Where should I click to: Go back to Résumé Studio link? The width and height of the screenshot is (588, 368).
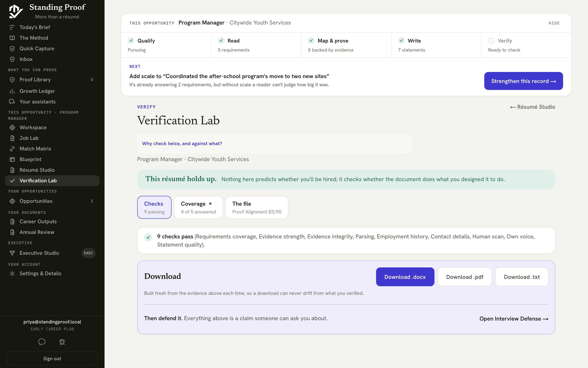click(533, 107)
